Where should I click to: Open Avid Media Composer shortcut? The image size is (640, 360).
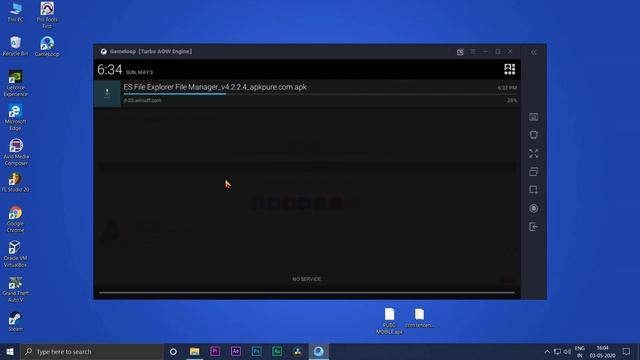pyautogui.click(x=16, y=152)
